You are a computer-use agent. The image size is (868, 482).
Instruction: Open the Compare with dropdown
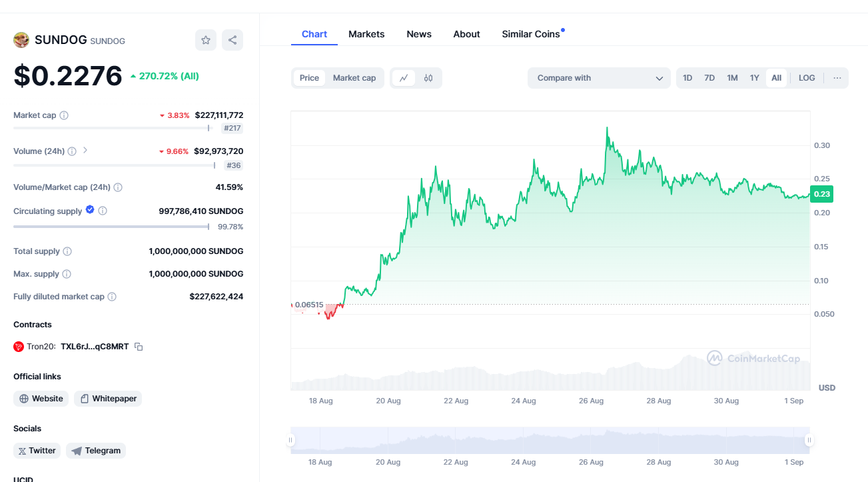(x=599, y=78)
